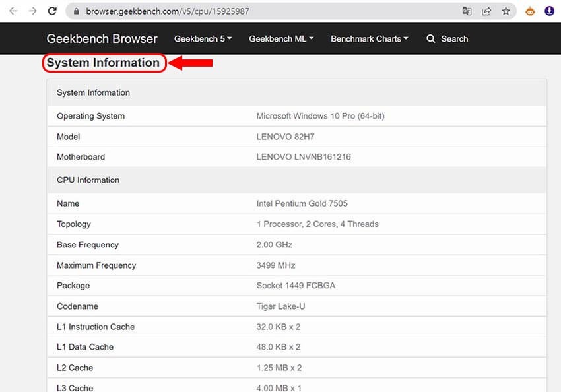The height and width of the screenshot is (392, 561).
Task: Select the LENOVO LNVNB161216 value
Action: point(304,157)
